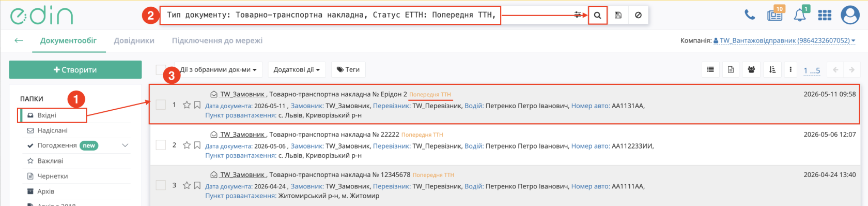Expand the Погодження folder chevron
Image resolution: width=868 pixels, height=206 pixels.
[x=125, y=145]
